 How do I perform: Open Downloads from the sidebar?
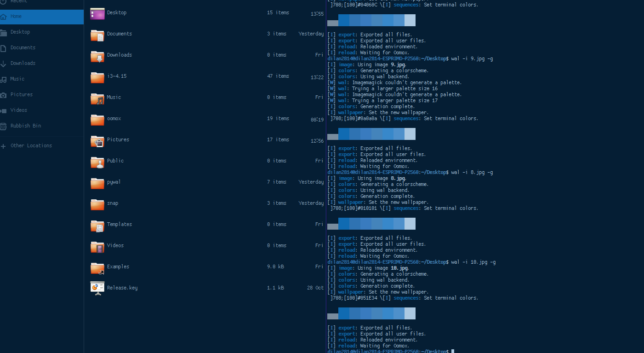(22, 63)
